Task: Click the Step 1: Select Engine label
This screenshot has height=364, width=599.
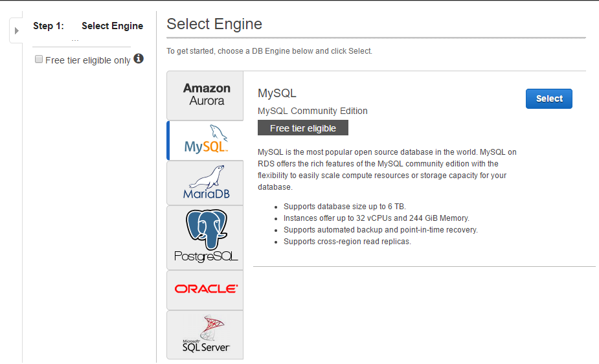Action: click(88, 26)
